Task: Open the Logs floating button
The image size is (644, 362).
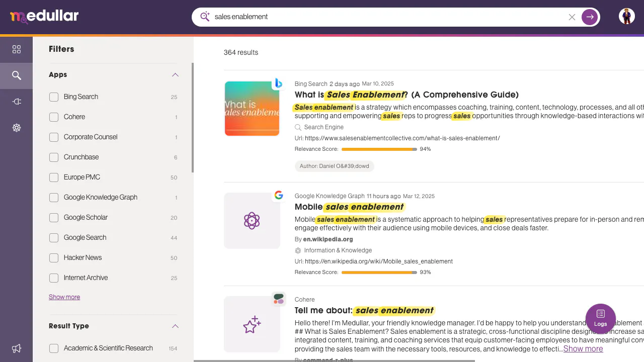Action: (601, 319)
